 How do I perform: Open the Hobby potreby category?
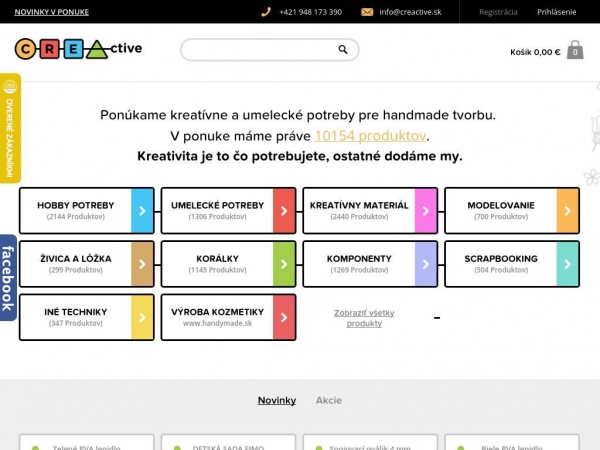pyautogui.click(x=86, y=210)
